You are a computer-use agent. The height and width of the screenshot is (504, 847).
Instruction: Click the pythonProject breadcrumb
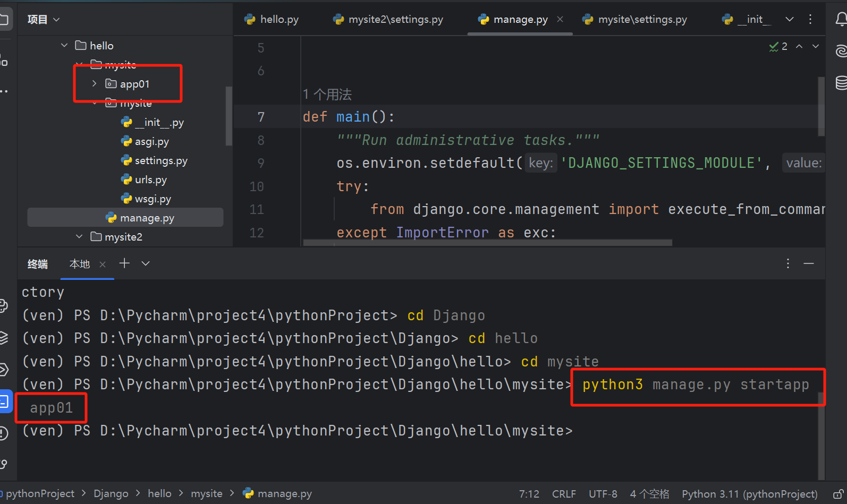coord(40,494)
